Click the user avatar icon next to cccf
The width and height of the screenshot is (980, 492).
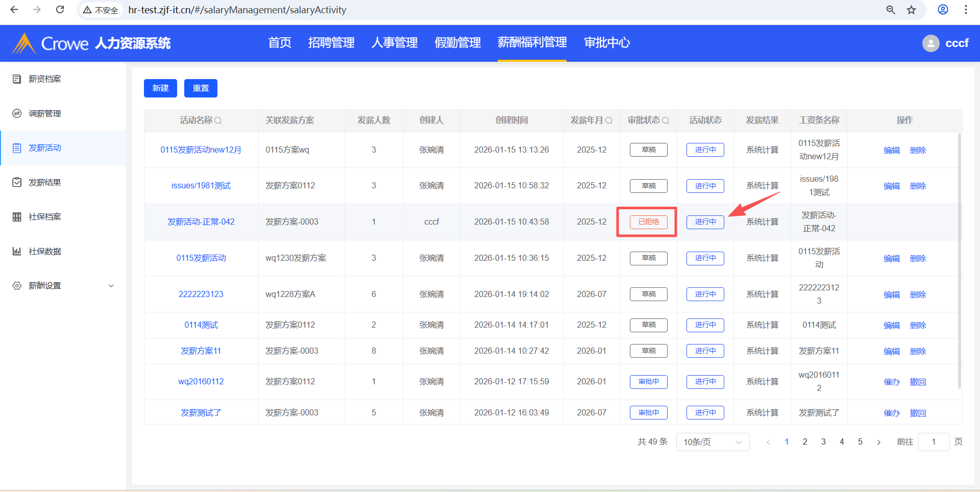pyautogui.click(x=930, y=43)
